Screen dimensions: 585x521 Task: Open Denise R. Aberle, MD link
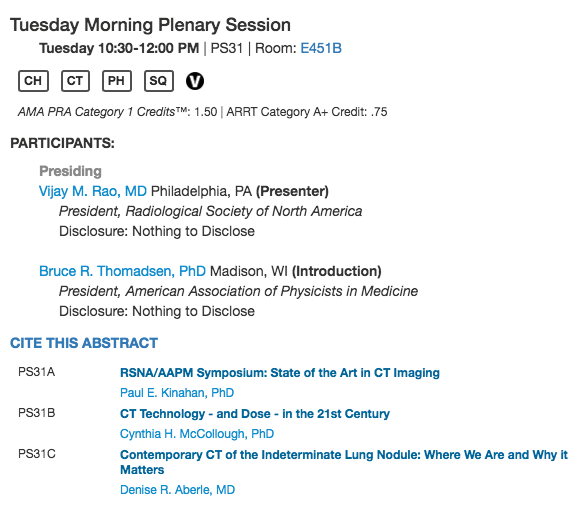178,490
